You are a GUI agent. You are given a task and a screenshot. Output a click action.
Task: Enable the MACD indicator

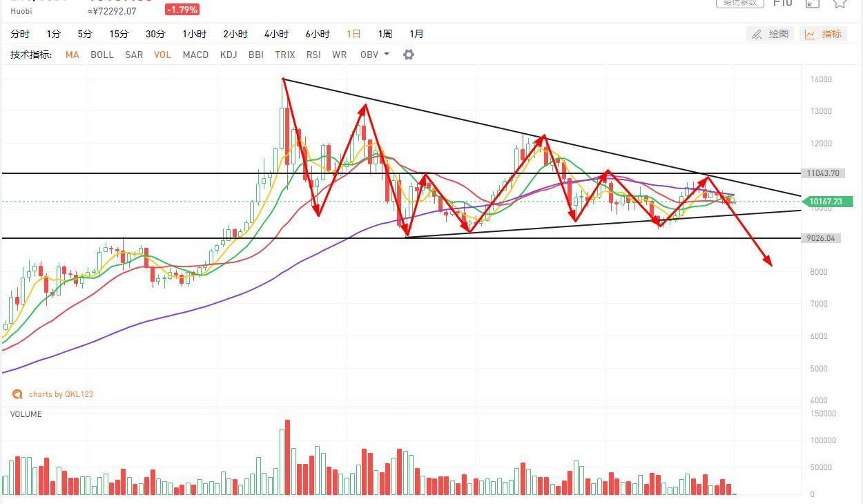[x=195, y=55]
